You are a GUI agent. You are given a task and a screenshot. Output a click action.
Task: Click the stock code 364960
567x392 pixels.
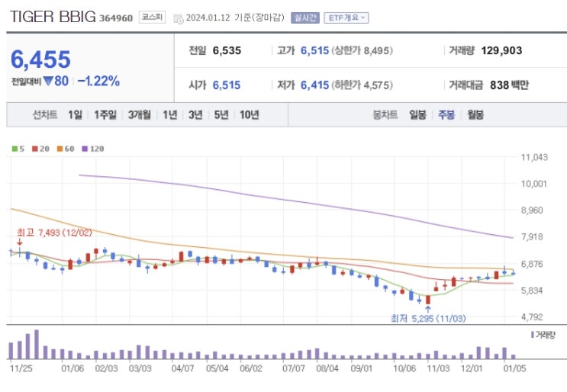click(x=116, y=18)
